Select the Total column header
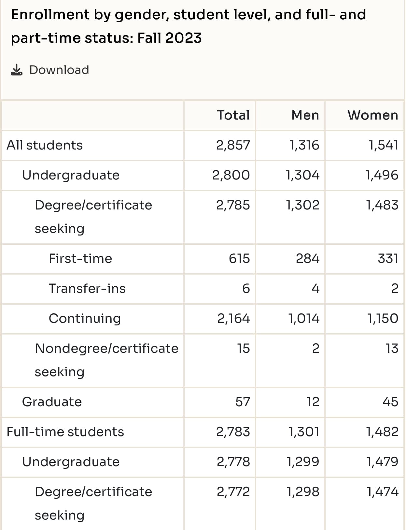The image size is (420, 530). tap(233, 115)
